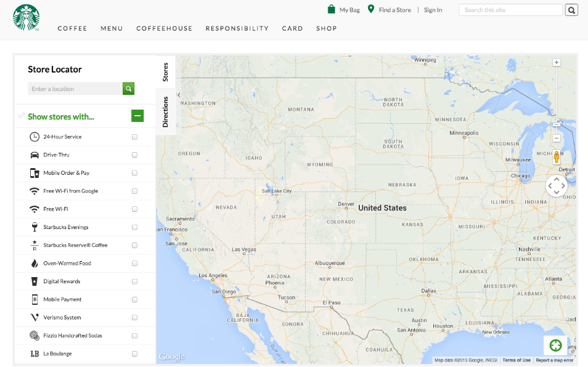The width and height of the screenshot is (588, 367).
Task: Click Report a map error link
Action: tap(554, 360)
